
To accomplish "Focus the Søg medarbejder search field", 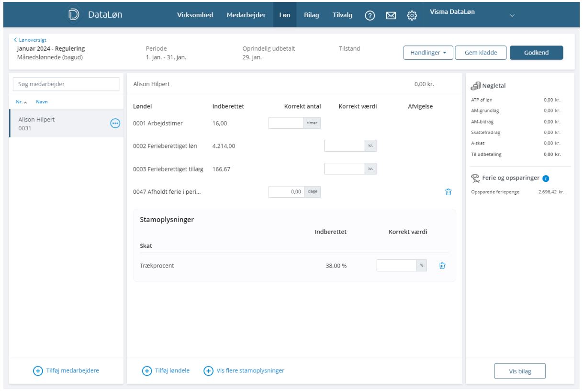I will pyautogui.click(x=66, y=84).
